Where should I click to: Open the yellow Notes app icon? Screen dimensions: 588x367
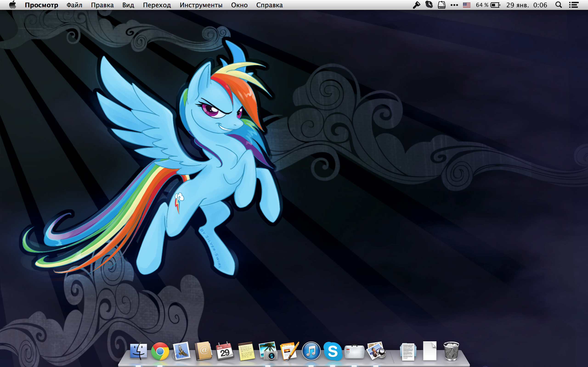coord(246,351)
